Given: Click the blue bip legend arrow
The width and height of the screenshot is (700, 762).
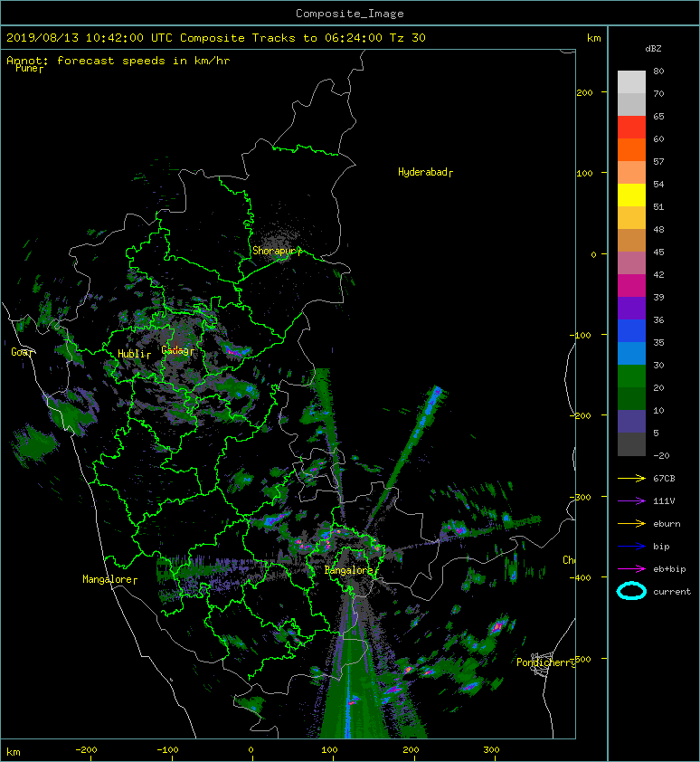Looking at the screenshot, I should point(631,547).
